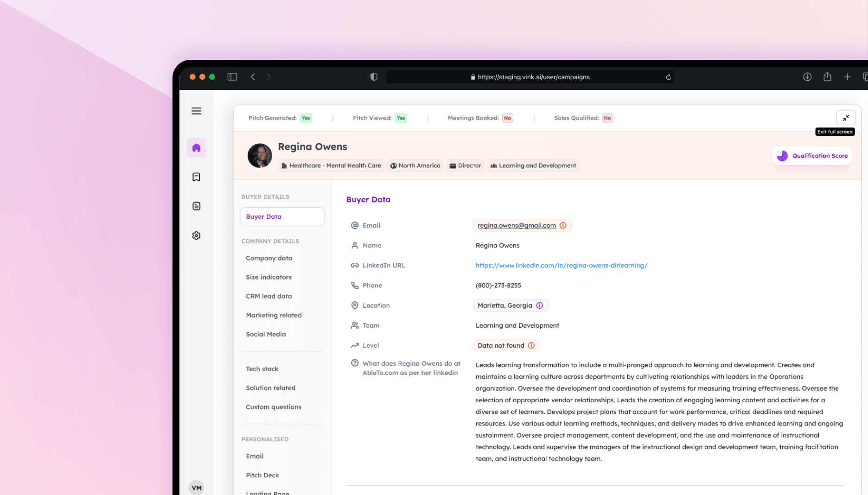Click the browser share icon
868x495 pixels.
click(x=827, y=77)
